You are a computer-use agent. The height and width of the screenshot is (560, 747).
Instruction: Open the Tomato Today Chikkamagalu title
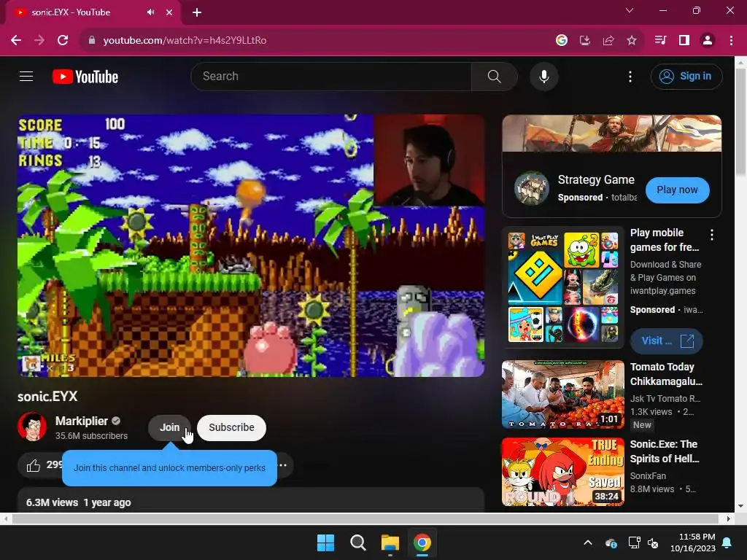(666, 374)
